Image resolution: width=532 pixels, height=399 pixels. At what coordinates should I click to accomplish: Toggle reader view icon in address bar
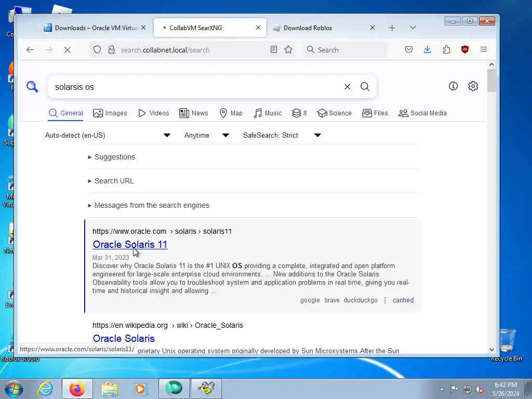274,49
